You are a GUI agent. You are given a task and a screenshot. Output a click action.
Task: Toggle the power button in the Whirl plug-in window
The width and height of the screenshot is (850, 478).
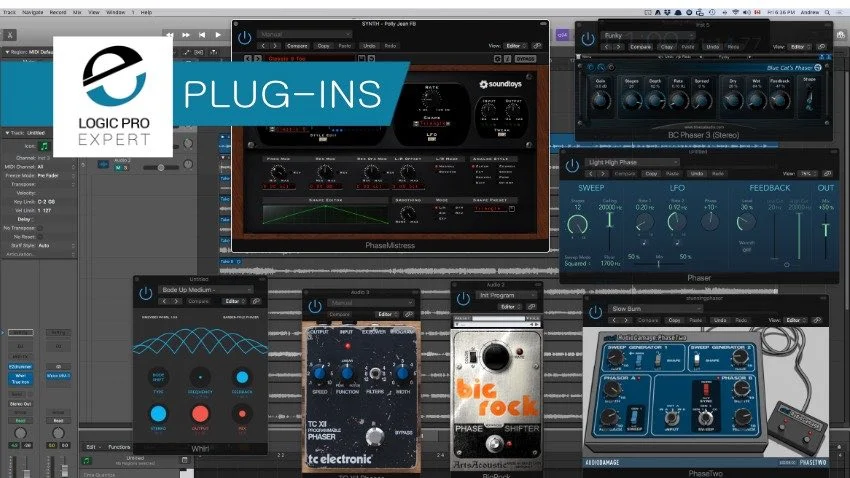pos(145,293)
